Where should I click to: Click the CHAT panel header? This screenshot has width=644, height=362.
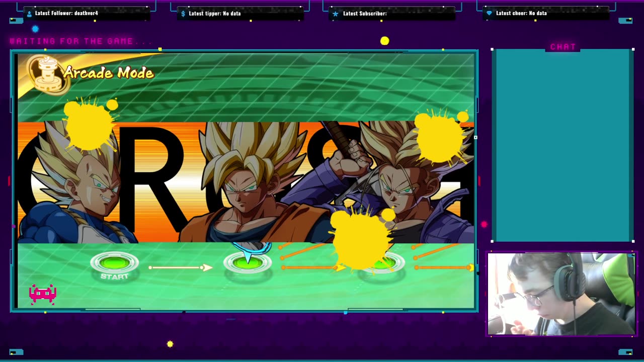pyautogui.click(x=563, y=47)
